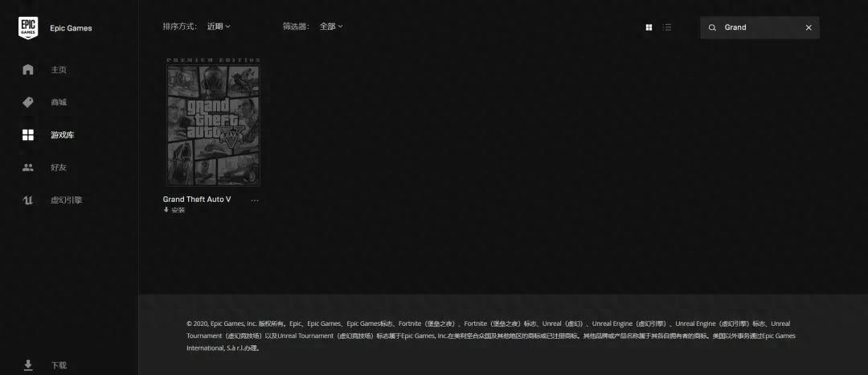868x375 pixels.
Task: Click the home icon in sidebar
Action: point(28,70)
